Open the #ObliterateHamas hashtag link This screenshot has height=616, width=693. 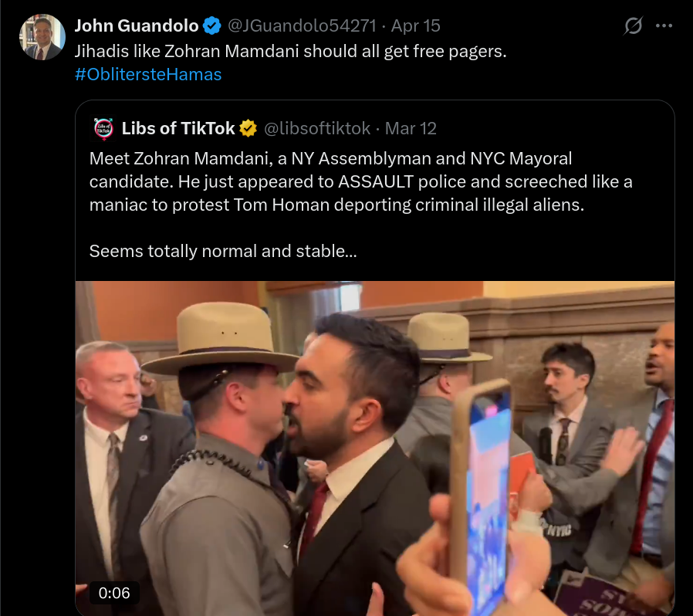pyautogui.click(x=148, y=74)
